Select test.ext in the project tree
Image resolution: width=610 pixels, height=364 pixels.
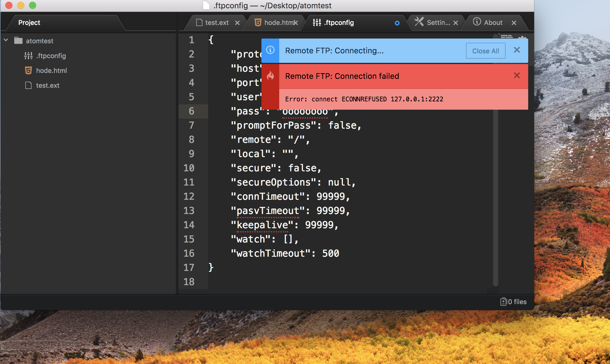tap(48, 85)
